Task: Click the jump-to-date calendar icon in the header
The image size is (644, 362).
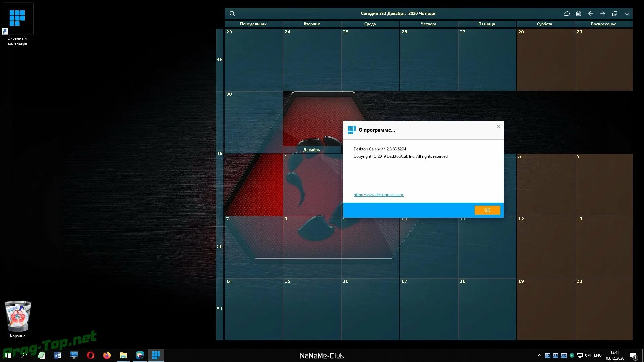Action: coord(579,14)
